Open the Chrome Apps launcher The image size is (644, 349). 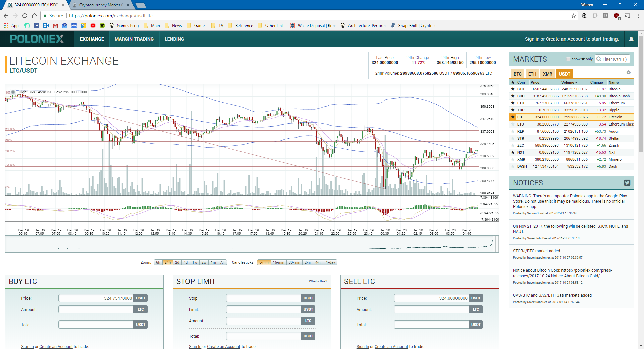(x=12, y=26)
